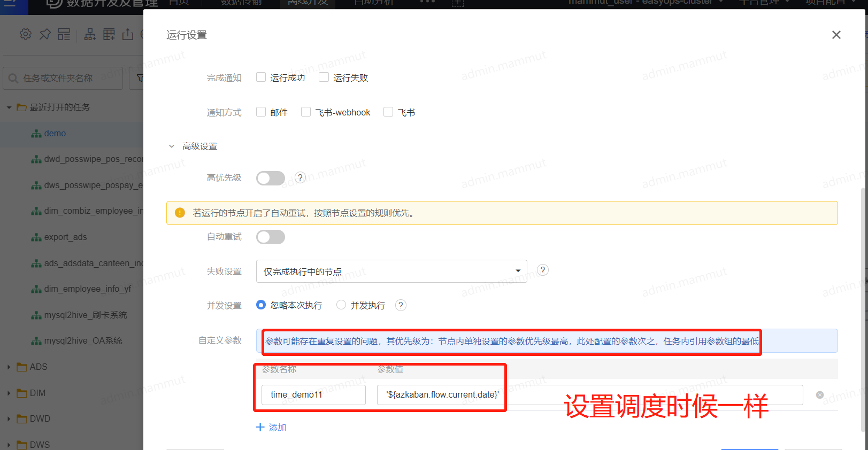Click the dialog's vertical scrollbar
868x450 pixels.
(863, 310)
